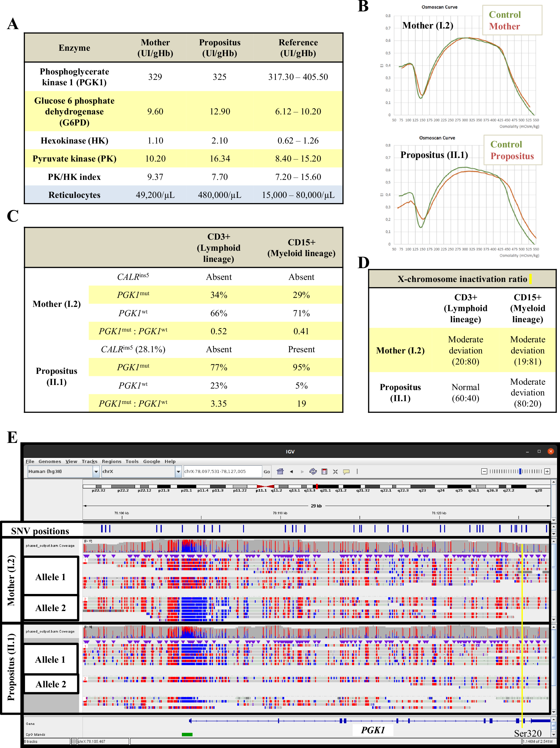The width and height of the screenshot is (560, 748).
Task: Click the resize tracks to fit icon
Action: 335,471
